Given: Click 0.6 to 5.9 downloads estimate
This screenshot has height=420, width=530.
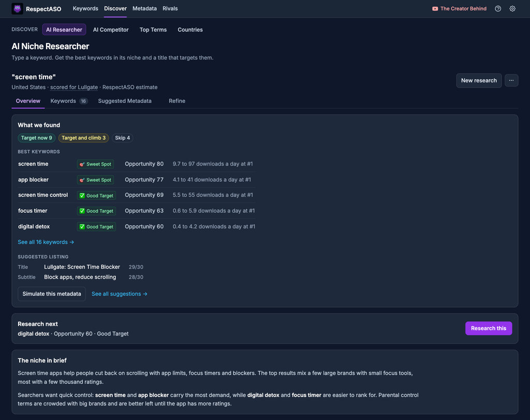Looking at the screenshot, I should coord(214,211).
